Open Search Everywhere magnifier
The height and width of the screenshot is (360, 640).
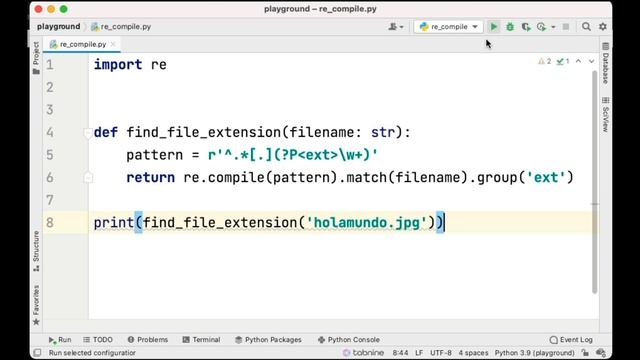pyautogui.click(x=586, y=27)
